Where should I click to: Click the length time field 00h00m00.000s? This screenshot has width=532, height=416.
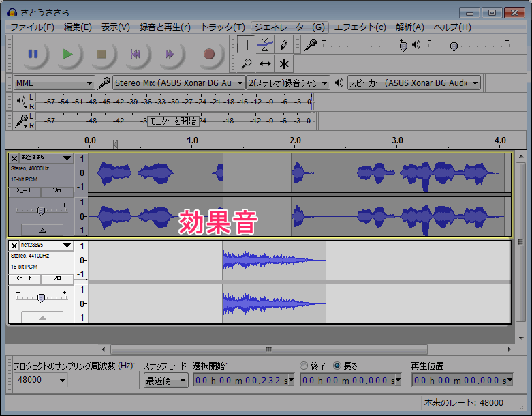click(x=351, y=380)
